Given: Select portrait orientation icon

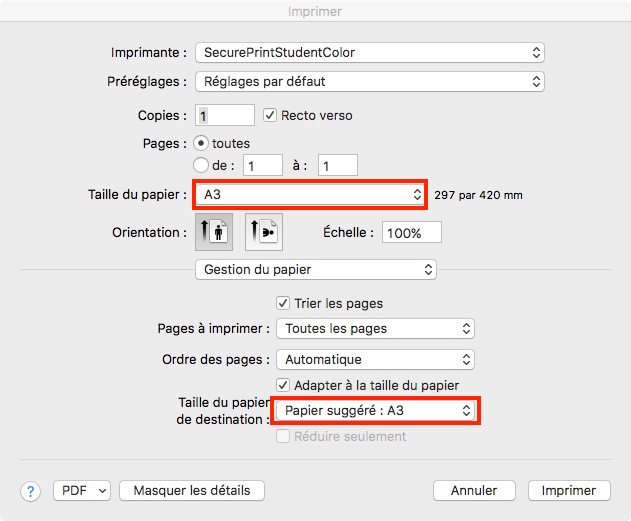Looking at the screenshot, I should [213, 231].
